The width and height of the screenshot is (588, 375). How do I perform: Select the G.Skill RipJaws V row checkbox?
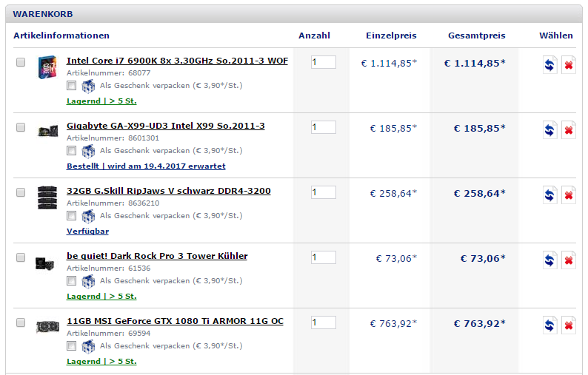click(x=21, y=192)
